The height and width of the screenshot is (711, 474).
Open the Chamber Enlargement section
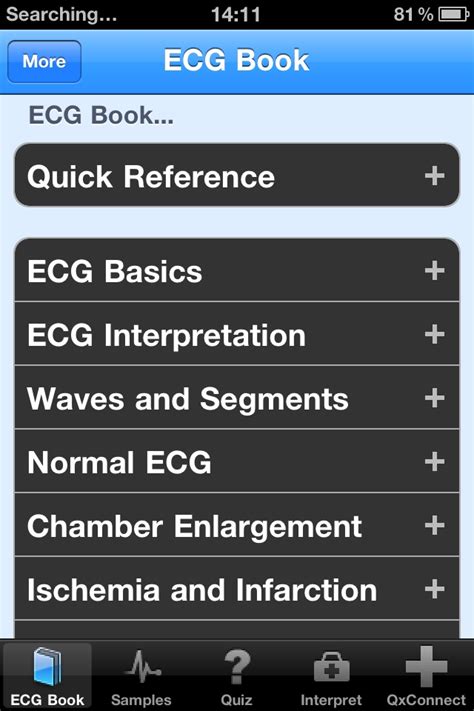[237, 525]
